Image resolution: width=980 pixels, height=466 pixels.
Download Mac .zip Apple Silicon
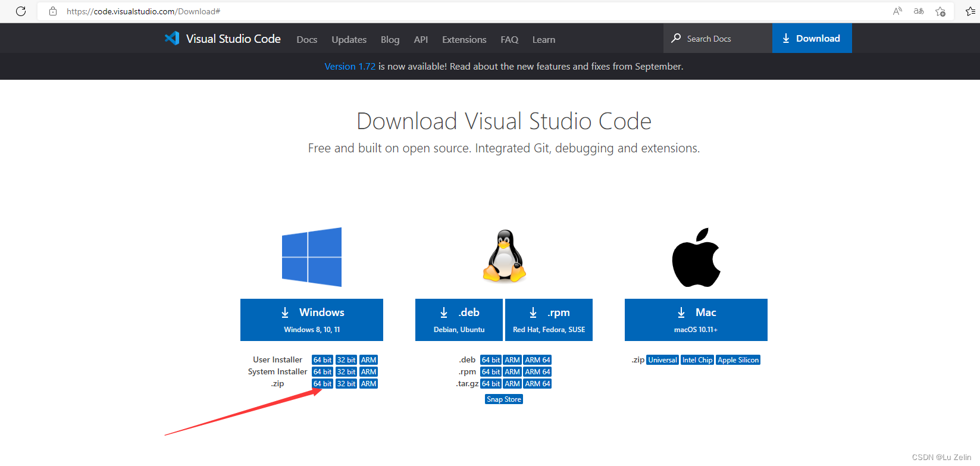[x=738, y=360]
